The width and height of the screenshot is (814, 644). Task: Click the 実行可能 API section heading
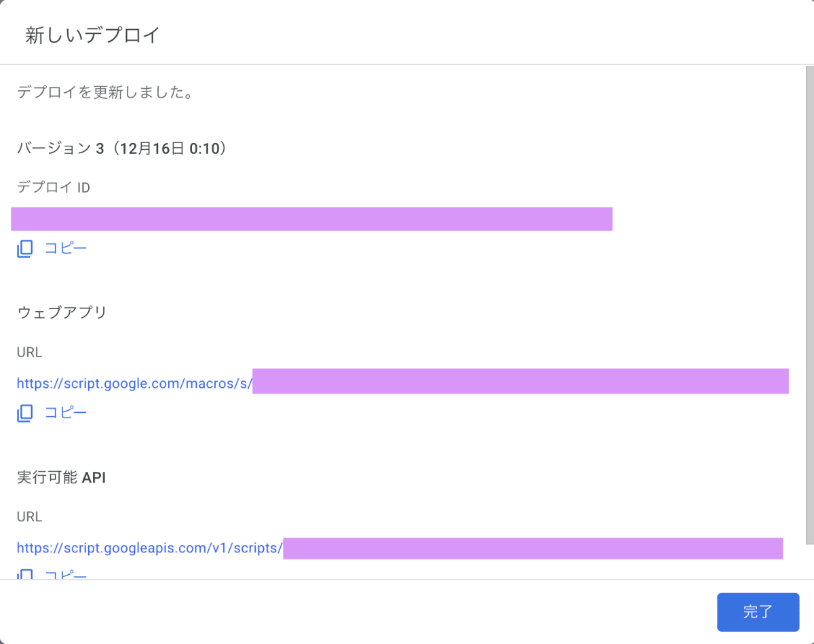61,477
